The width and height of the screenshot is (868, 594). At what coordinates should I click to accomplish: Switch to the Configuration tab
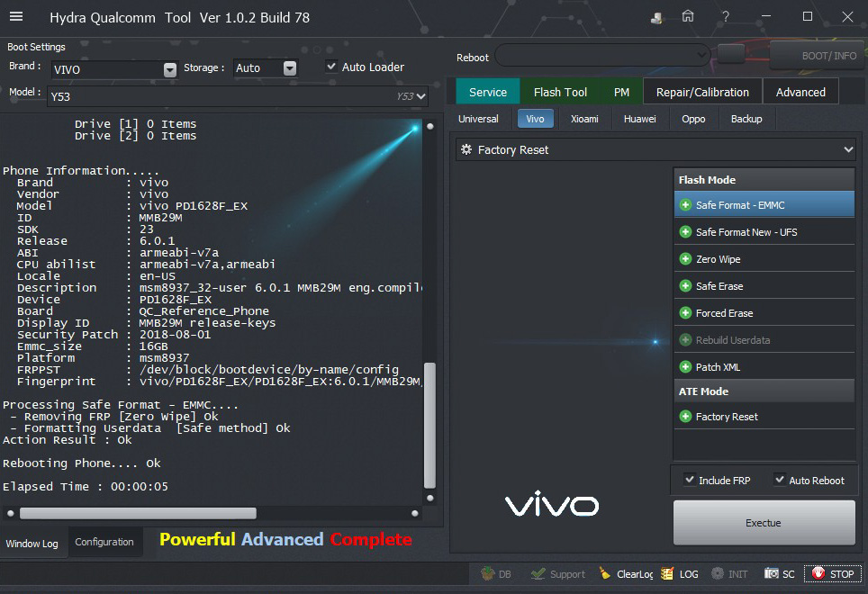[104, 542]
